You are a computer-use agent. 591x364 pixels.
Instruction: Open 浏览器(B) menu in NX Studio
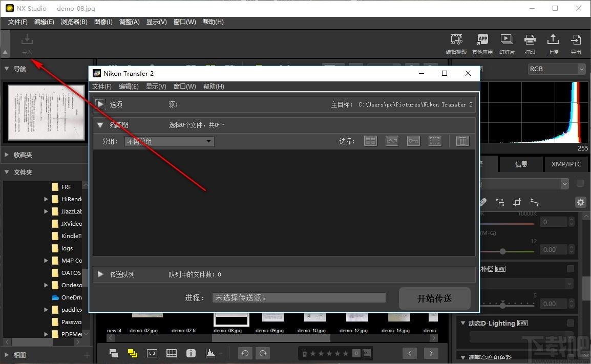click(x=74, y=22)
